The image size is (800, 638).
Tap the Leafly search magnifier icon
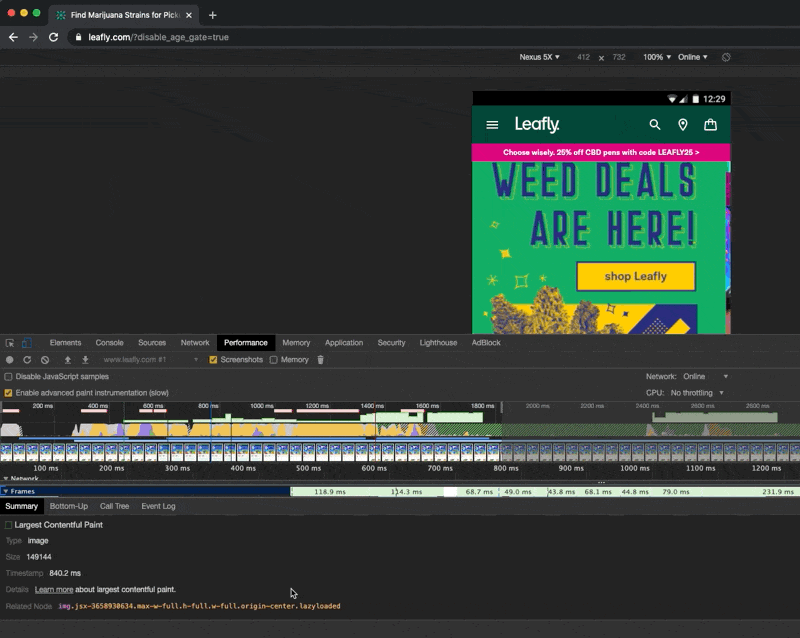(x=655, y=125)
